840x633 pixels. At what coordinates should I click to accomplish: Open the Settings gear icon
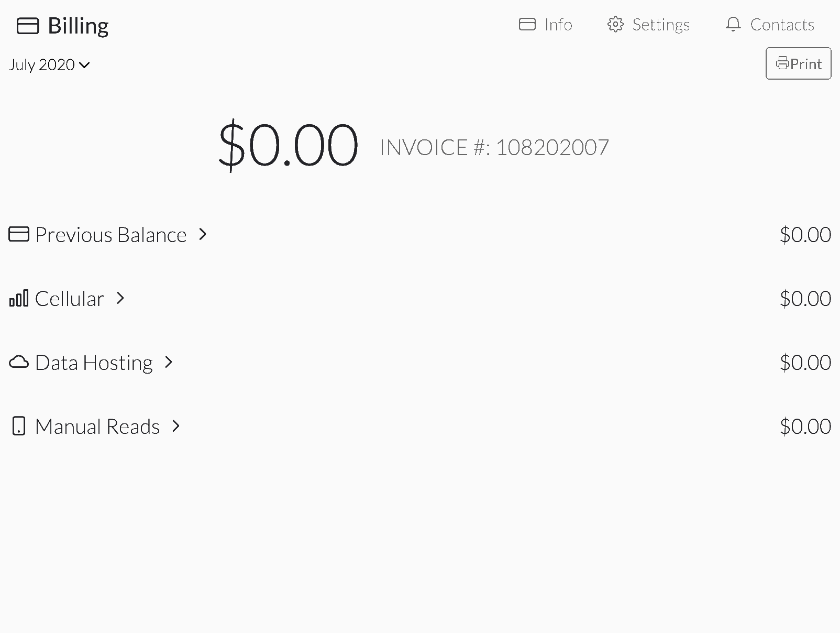[615, 24]
